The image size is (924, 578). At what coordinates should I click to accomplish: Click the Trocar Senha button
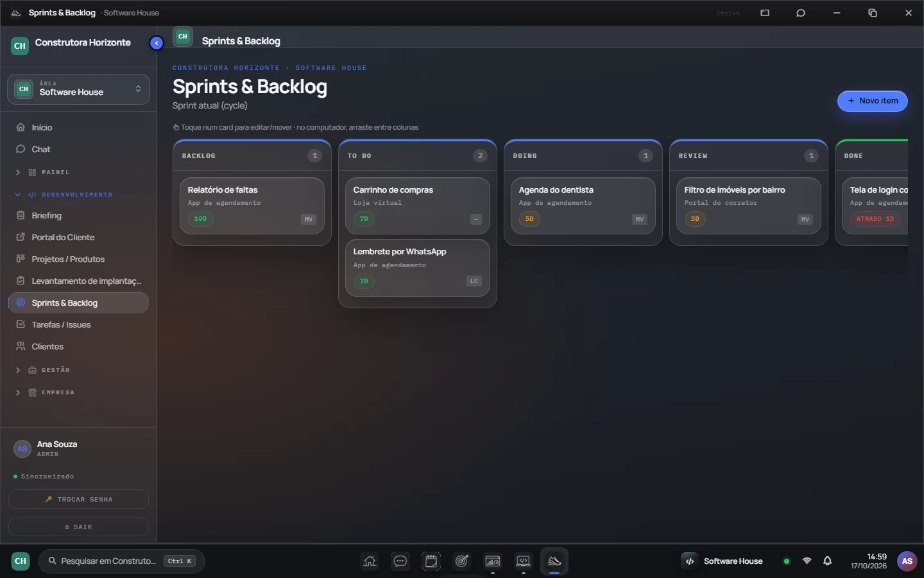click(78, 500)
